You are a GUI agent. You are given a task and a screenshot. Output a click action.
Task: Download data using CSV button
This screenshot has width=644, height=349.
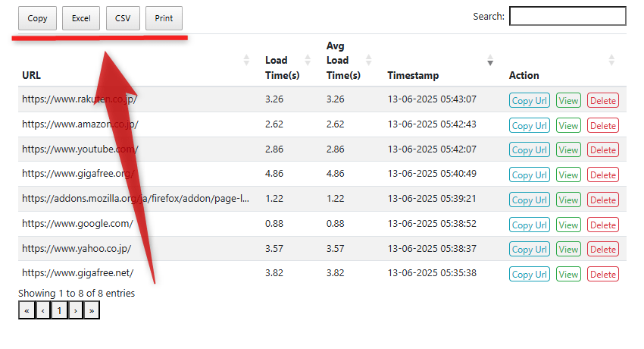coord(123,18)
